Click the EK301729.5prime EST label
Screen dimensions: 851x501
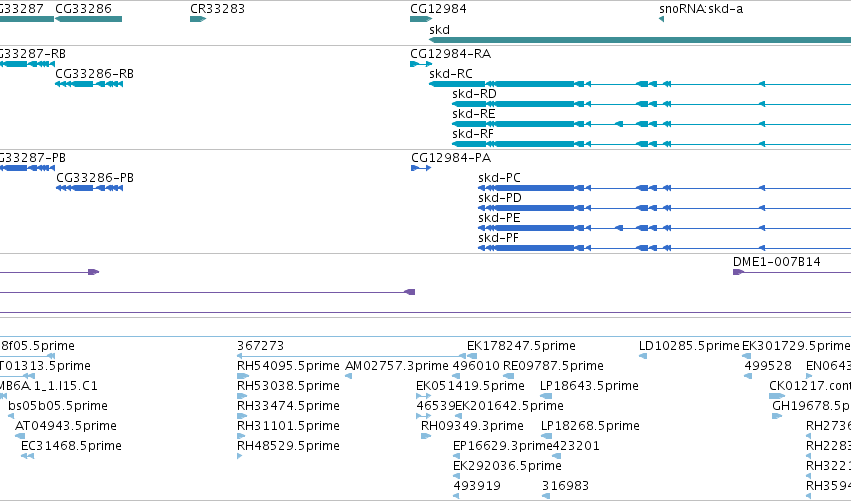pyautogui.click(x=796, y=346)
